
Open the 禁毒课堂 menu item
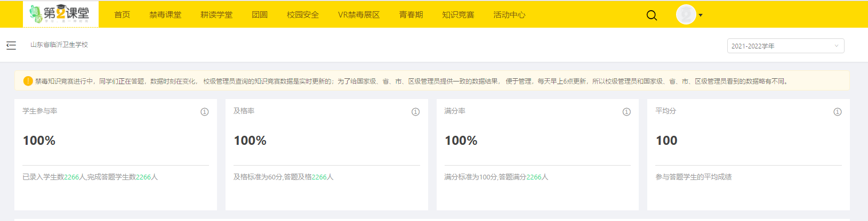coord(165,15)
